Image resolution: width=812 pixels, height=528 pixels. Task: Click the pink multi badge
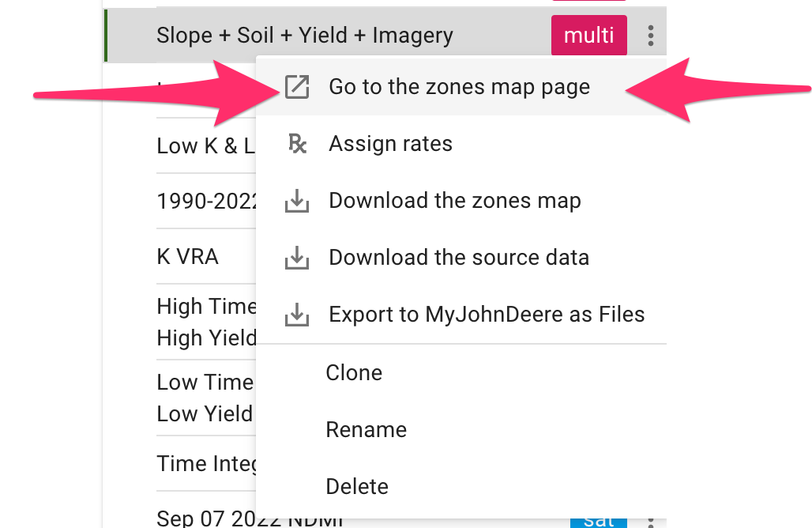tap(588, 36)
